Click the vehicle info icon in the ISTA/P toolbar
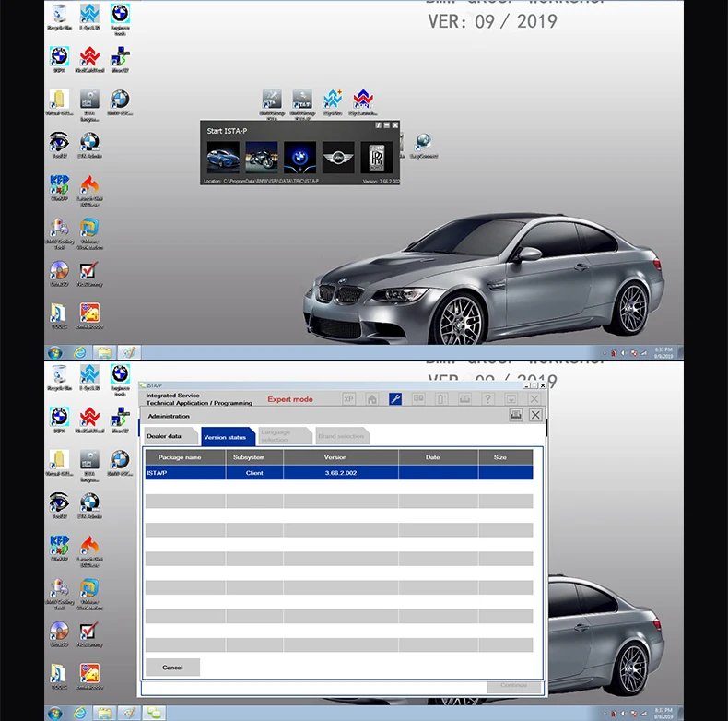 point(441,398)
